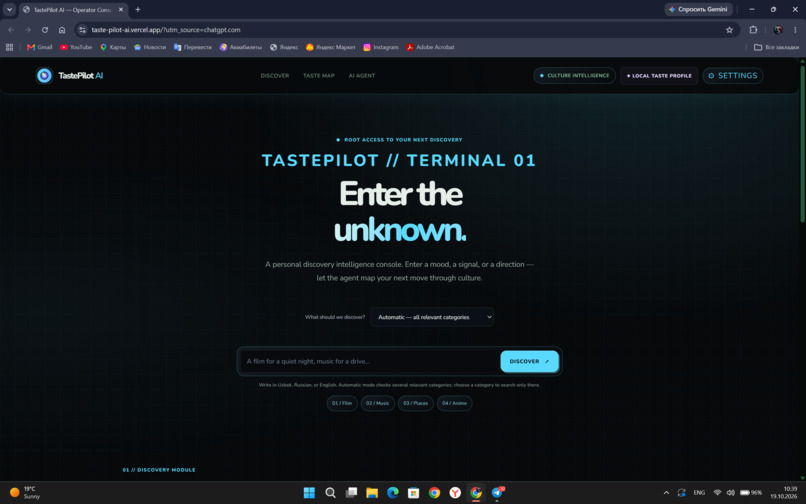806x504 pixels.
Task: Open Wi-Fi network tray icon
Action: (717, 493)
